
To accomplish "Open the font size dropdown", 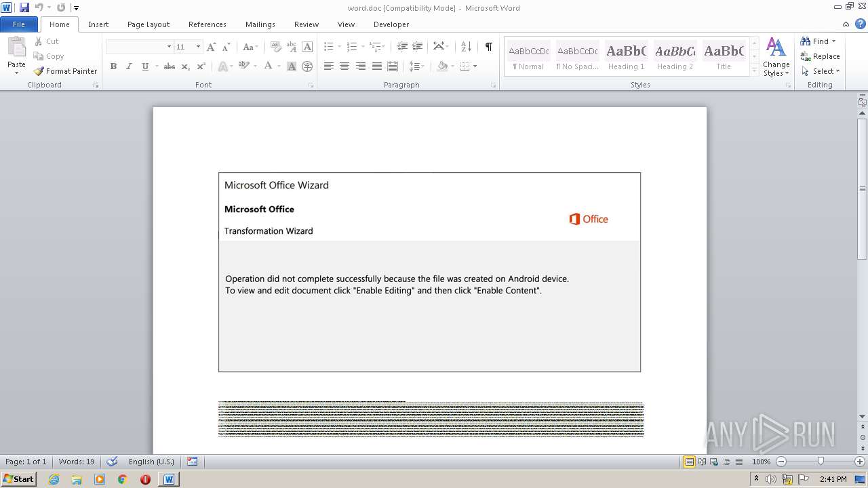I will click(198, 47).
